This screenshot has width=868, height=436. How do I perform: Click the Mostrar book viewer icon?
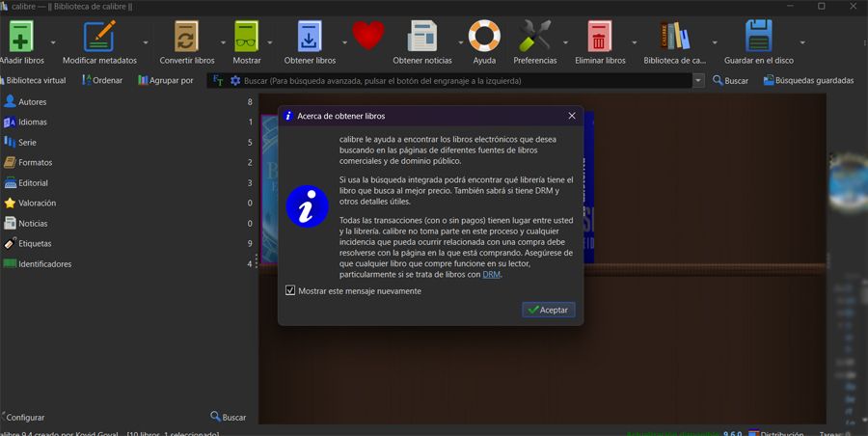[x=246, y=36]
